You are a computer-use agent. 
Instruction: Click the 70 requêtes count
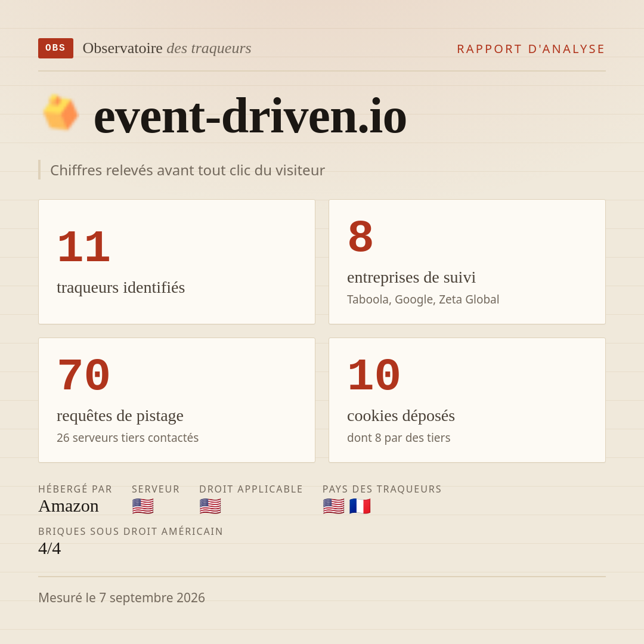[x=84, y=375]
